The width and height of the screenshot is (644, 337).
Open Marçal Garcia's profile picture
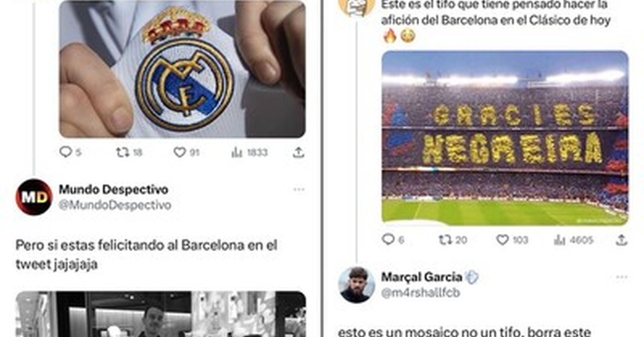click(x=357, y=285)
